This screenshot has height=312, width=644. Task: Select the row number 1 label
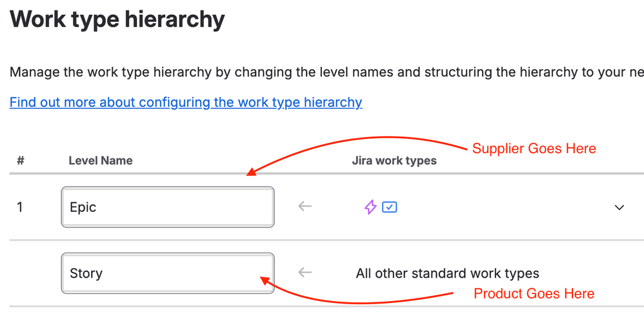19,207
